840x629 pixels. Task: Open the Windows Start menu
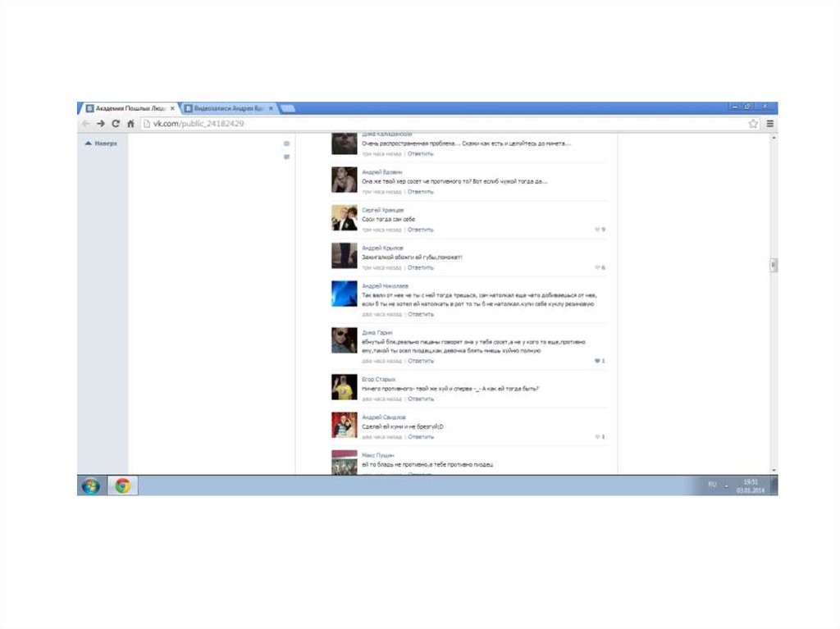click(89, 485)
